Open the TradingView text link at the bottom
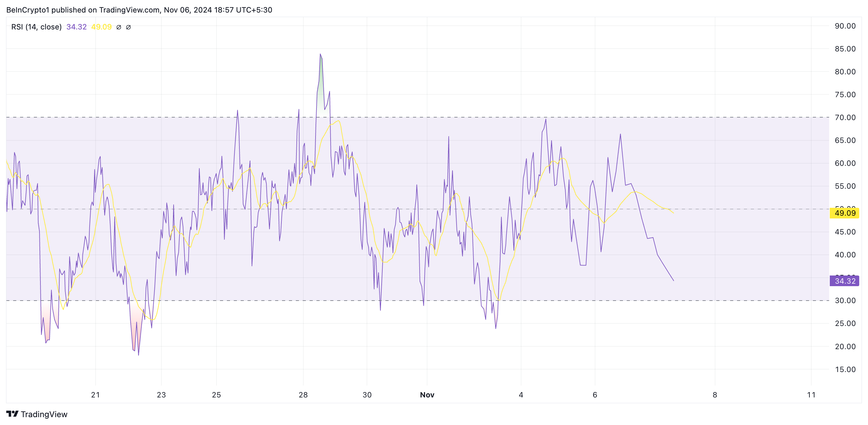This screenshot has height=425, width=868. click(44, 414)
